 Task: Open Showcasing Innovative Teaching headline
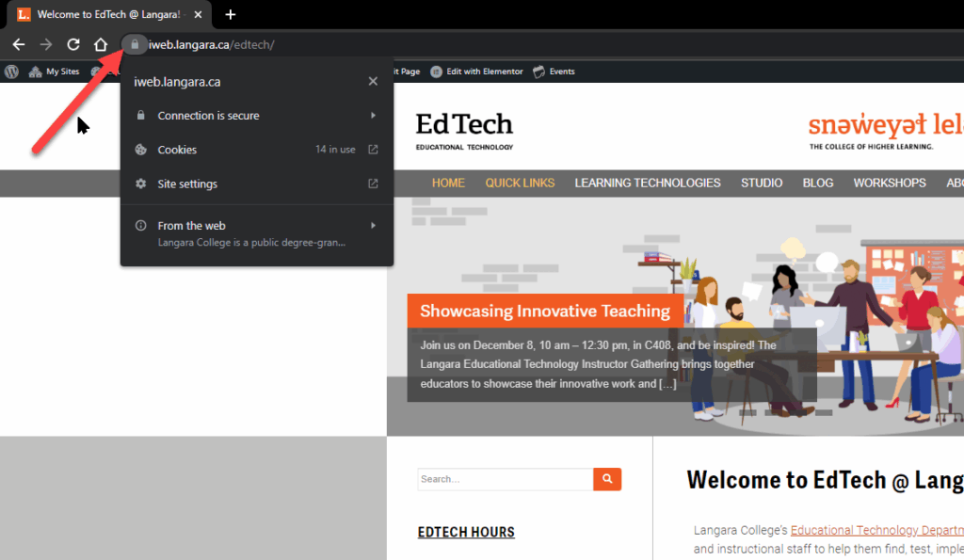pos(544,311)
